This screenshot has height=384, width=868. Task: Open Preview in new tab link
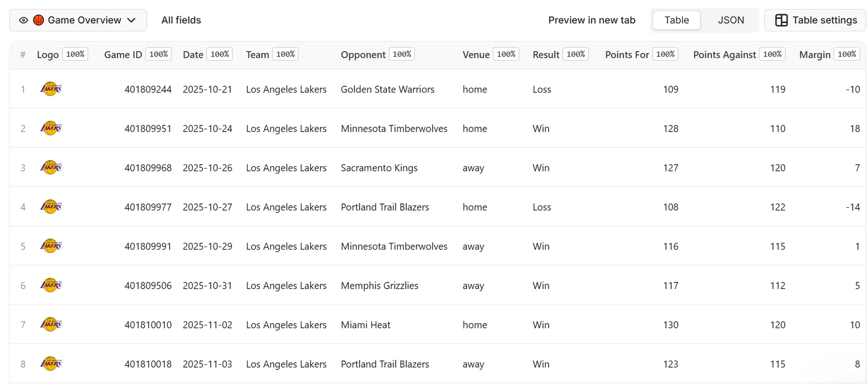tap(591, 20)
